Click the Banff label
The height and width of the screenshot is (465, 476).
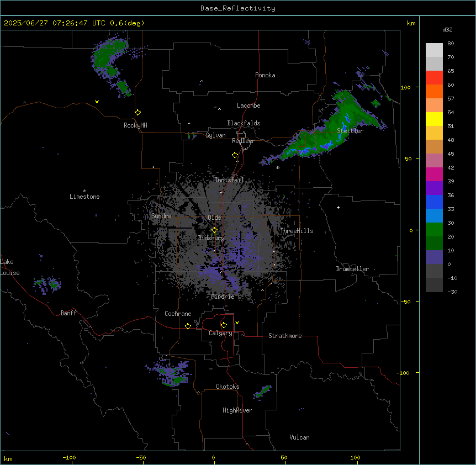68,313
